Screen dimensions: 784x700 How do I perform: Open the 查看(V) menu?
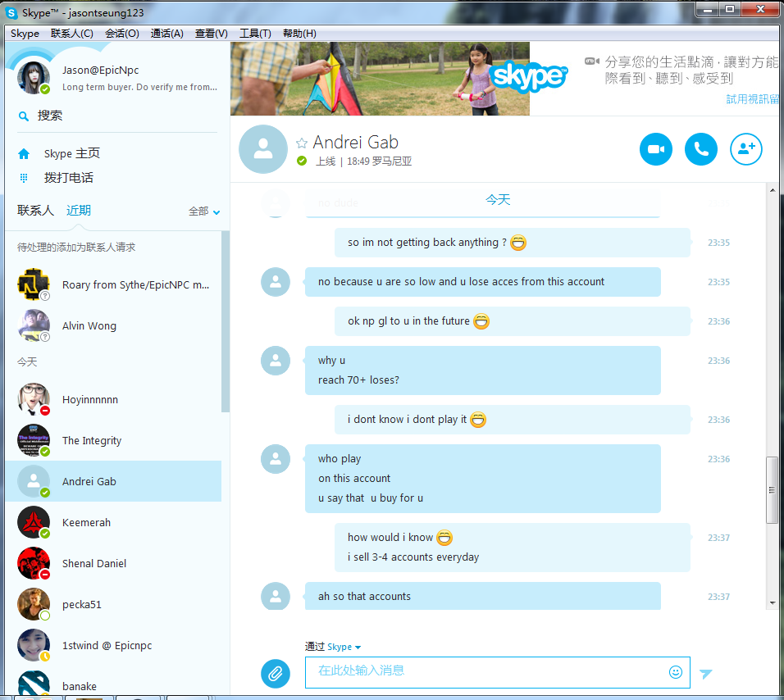click(x=211, y=34)
